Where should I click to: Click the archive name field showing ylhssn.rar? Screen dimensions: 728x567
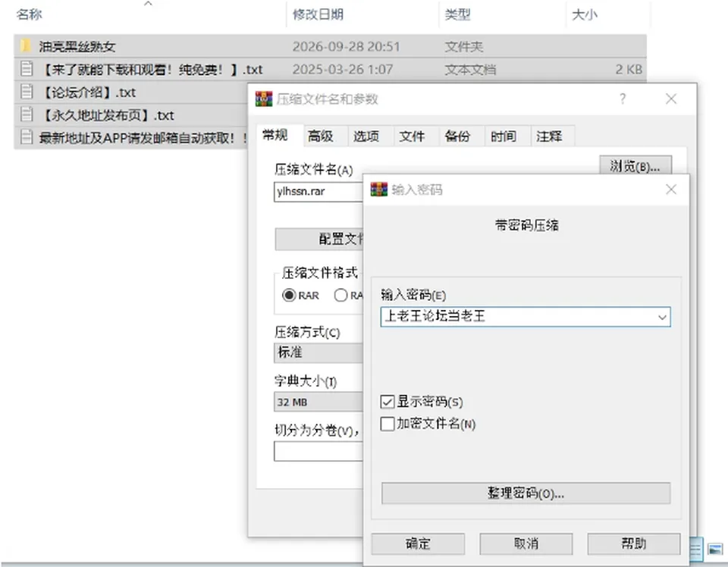(318, 192)
